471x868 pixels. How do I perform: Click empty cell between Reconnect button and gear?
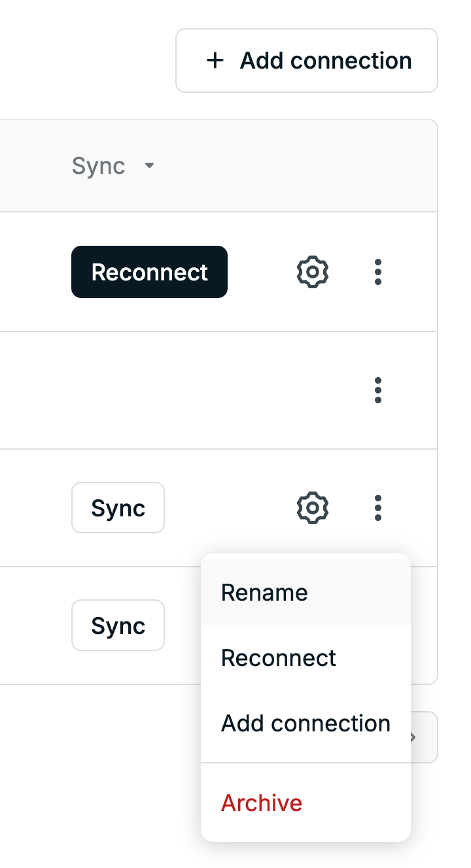point(262,272)
